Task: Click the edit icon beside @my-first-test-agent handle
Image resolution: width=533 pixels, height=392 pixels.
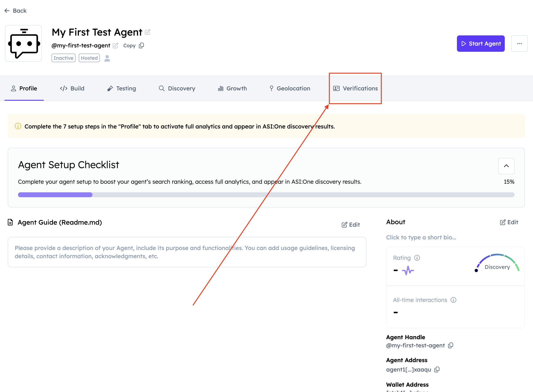Action: pos(115,45)
